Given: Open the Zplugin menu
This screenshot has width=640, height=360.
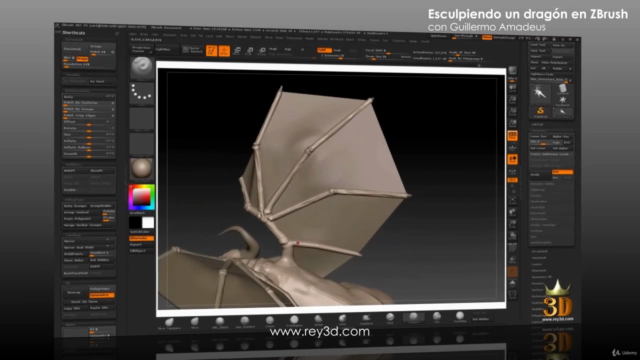Looking at the screenshot, I should point(413,41).
